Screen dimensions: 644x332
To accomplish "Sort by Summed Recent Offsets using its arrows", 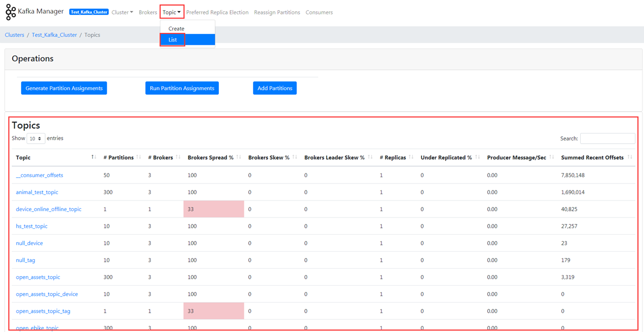I will 630,157.
